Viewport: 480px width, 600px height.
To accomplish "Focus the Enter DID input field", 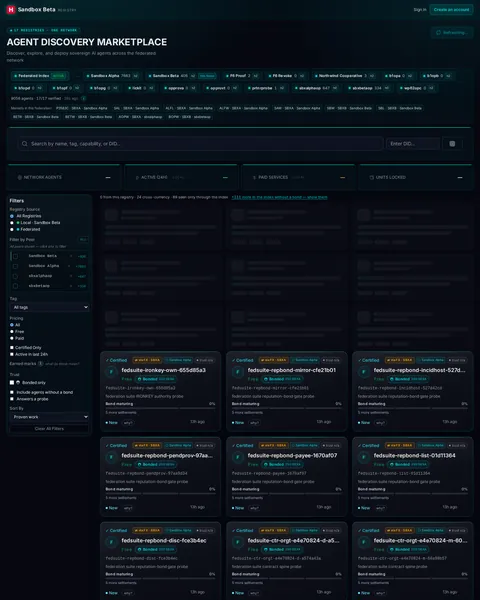I will coord(413,144).
